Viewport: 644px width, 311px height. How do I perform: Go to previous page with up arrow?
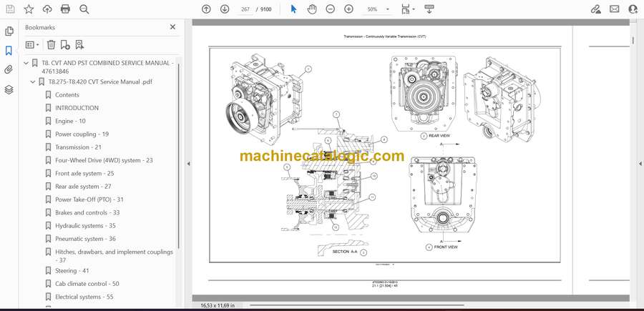[206, 9]
